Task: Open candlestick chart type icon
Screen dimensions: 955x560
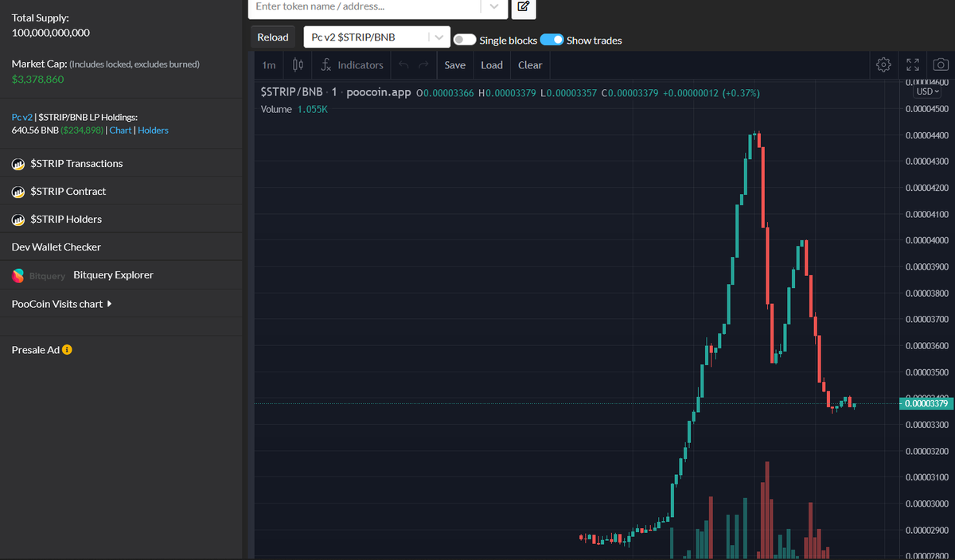Action: point(297,64)
